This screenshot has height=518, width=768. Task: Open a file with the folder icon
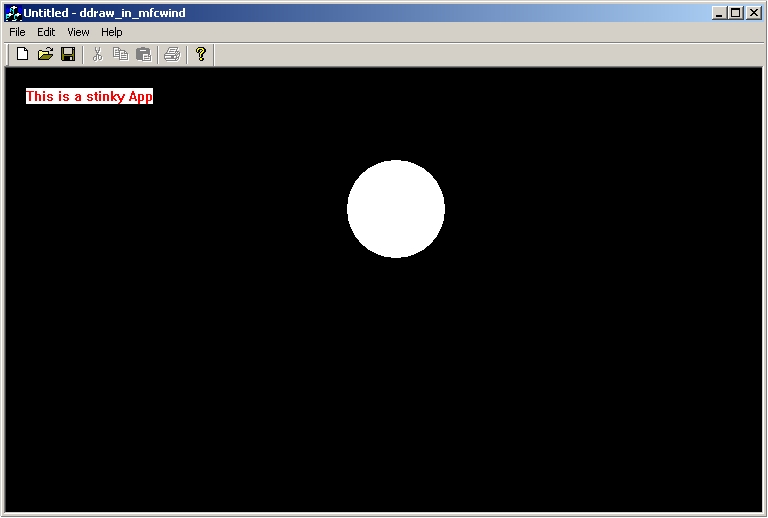pyautogui.click(x=45, y=54)
